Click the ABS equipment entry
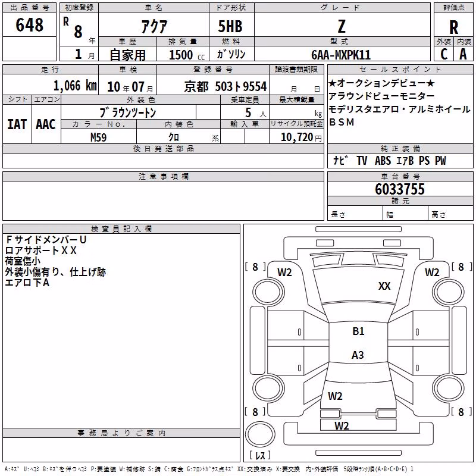The image size is (476, 476). coord(383,160)
